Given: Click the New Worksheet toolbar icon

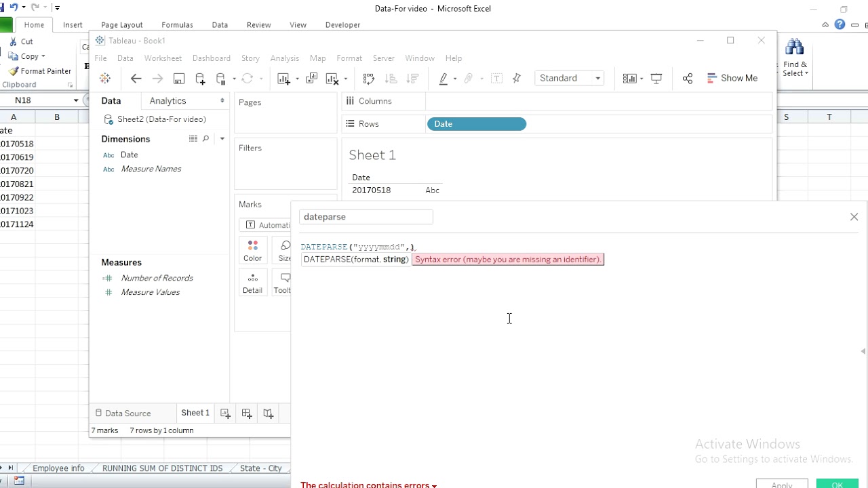Looking at the screenshot, I should pyautogui.click(x=284, y=79).
